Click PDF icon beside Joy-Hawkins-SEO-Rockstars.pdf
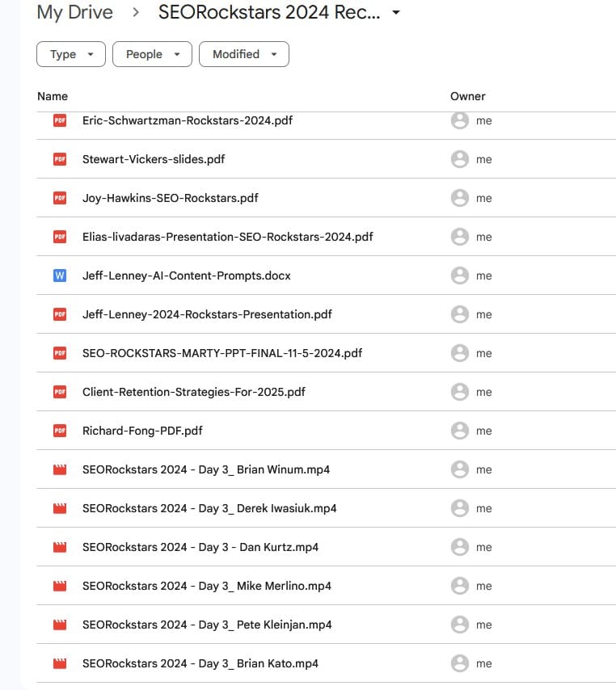Viewport: 616px width, 690px height. 59,198
